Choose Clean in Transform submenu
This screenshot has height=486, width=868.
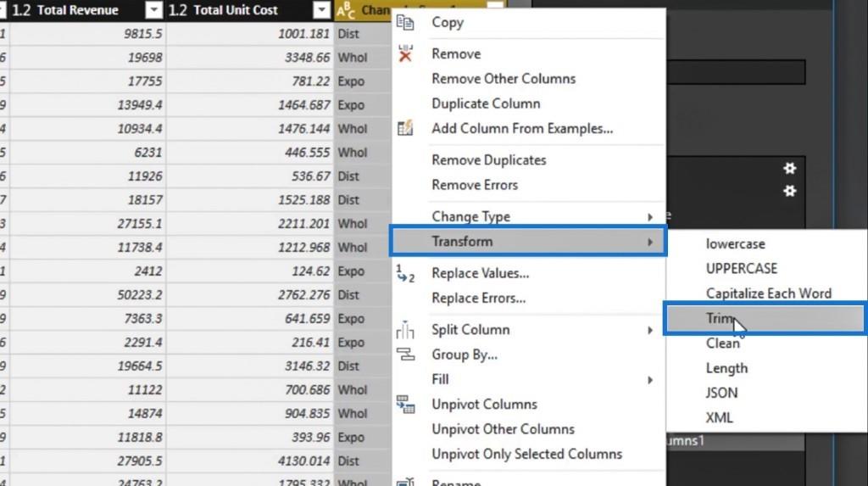[x=722, y=344]
